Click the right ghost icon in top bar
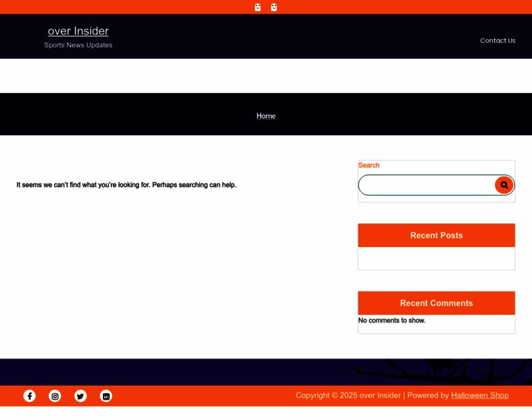This screenshot has height=420, width=532. tap(274, 7)
